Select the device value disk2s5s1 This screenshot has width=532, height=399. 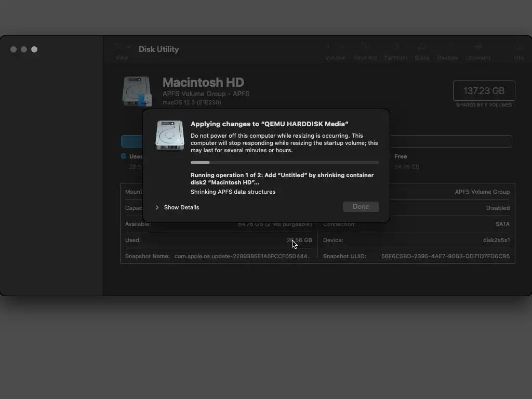pyautogui.click(x=496, y=240)
